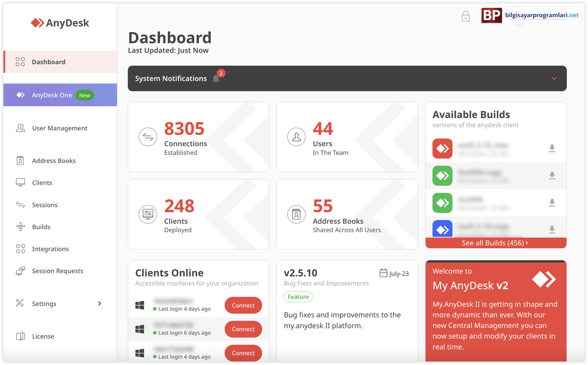Click the My AnyDesk v2 welcome logo

point(544,279)
